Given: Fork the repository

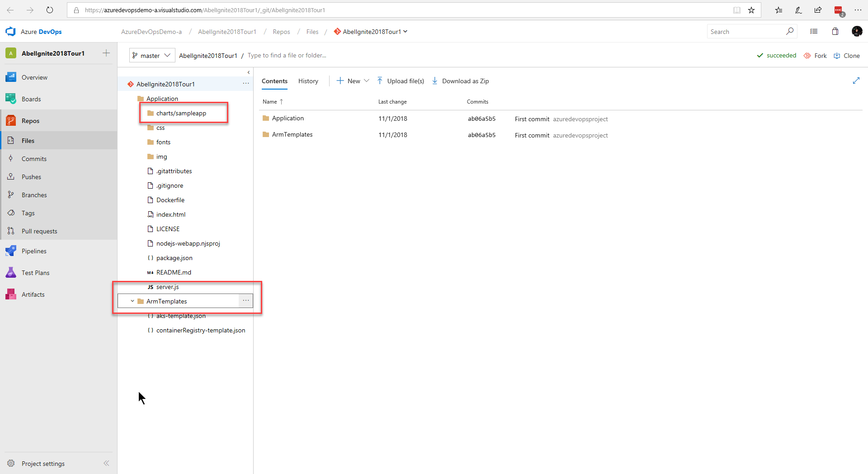Looking at the screenshot, I should tap(815, 56).
